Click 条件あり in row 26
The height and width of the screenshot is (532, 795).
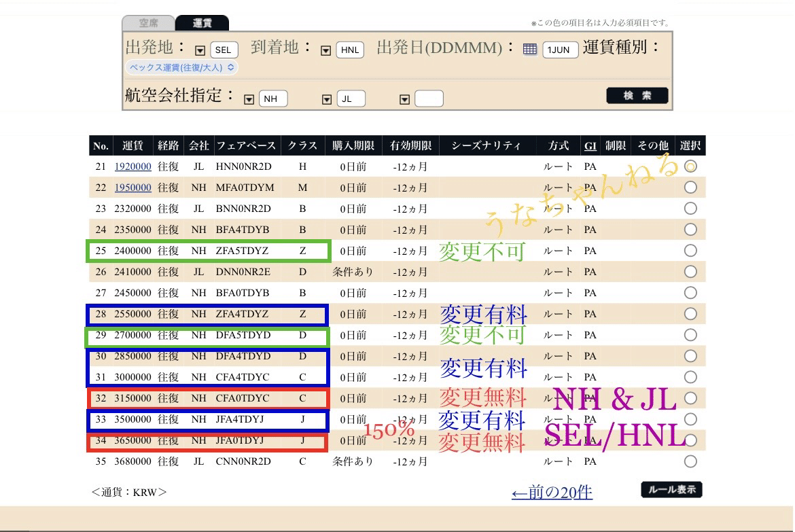point(353,272)
